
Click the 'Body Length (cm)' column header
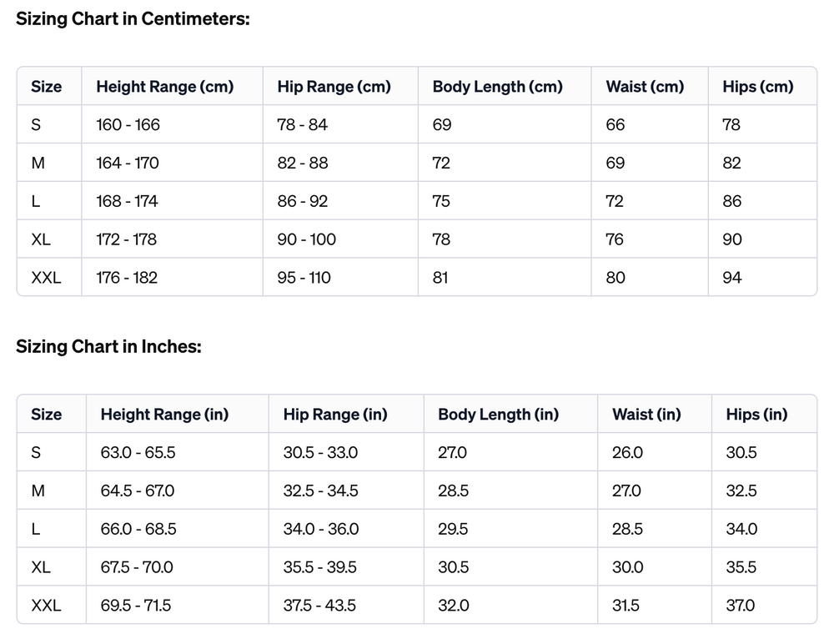[498, 87]
